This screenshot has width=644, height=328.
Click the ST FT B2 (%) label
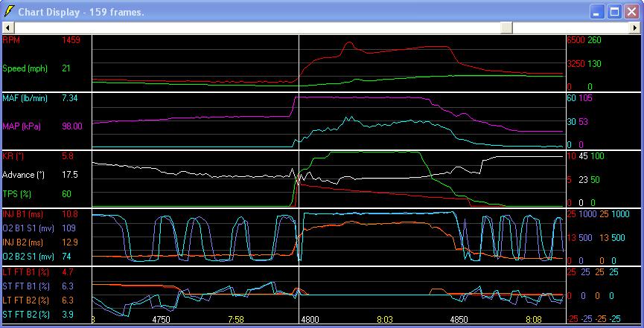tap(26, 315)
